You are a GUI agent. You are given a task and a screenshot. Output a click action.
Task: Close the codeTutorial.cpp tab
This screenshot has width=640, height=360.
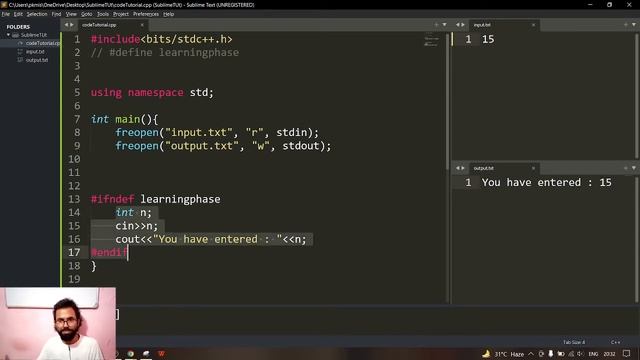point(142,25)
